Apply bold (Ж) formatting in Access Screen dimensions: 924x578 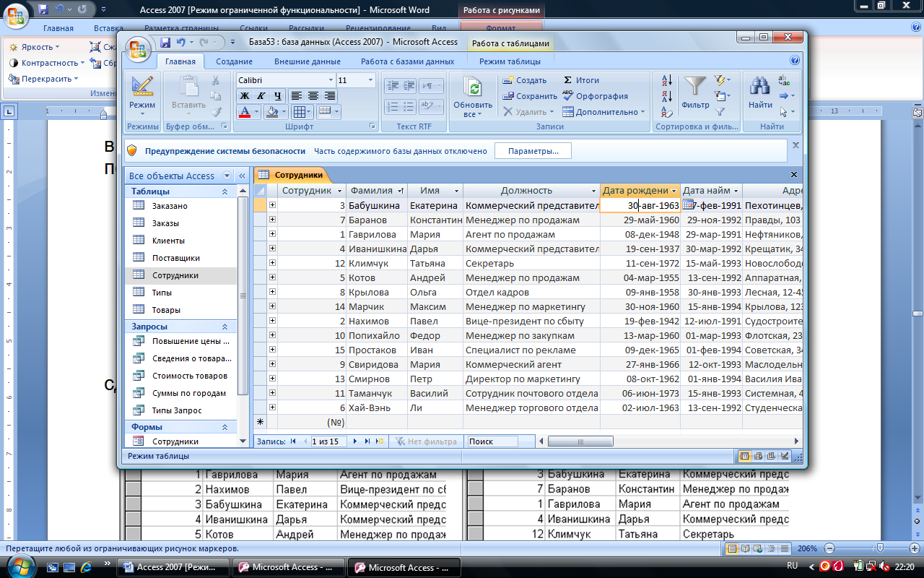coord(244,95)
